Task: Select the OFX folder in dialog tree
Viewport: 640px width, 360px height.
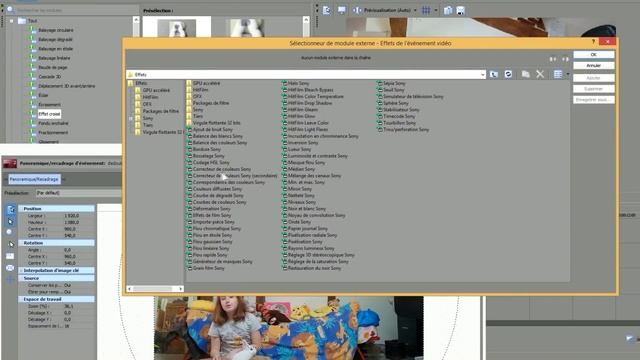Action: click(147, 104)
